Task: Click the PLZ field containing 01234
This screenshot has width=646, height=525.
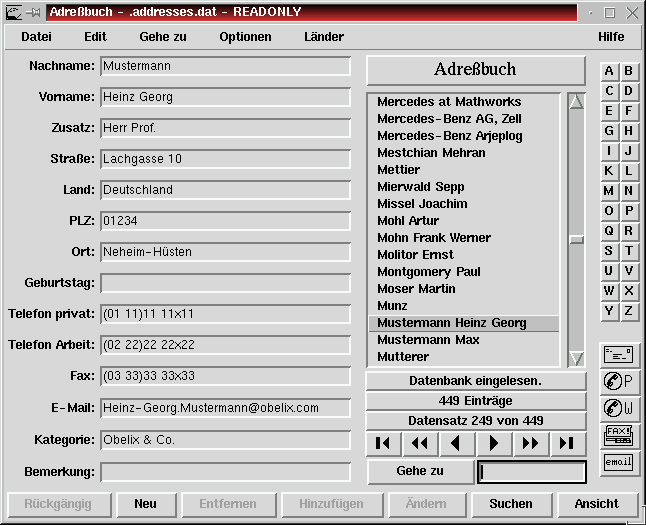Action: tap(225, 221)
